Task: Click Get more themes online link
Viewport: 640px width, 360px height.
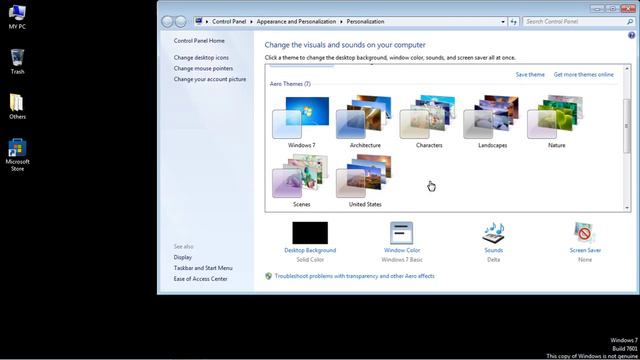Action: point(584,75)
